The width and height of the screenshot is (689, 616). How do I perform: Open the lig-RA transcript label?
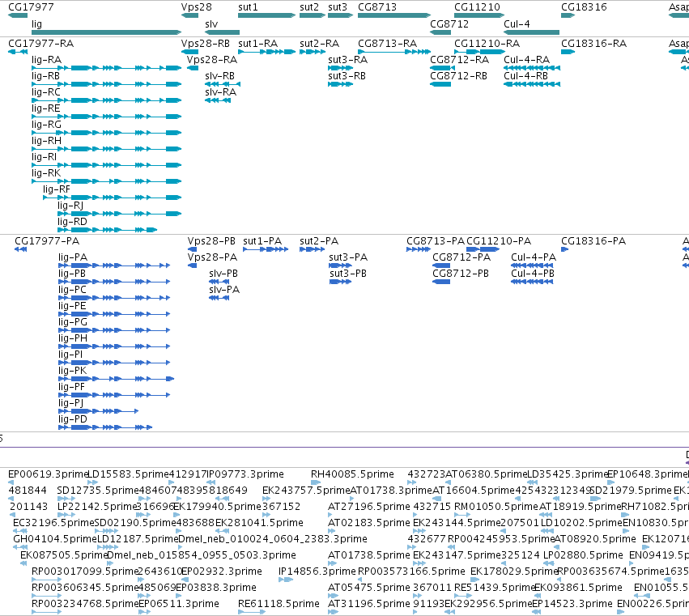click(x=47, y=60)
